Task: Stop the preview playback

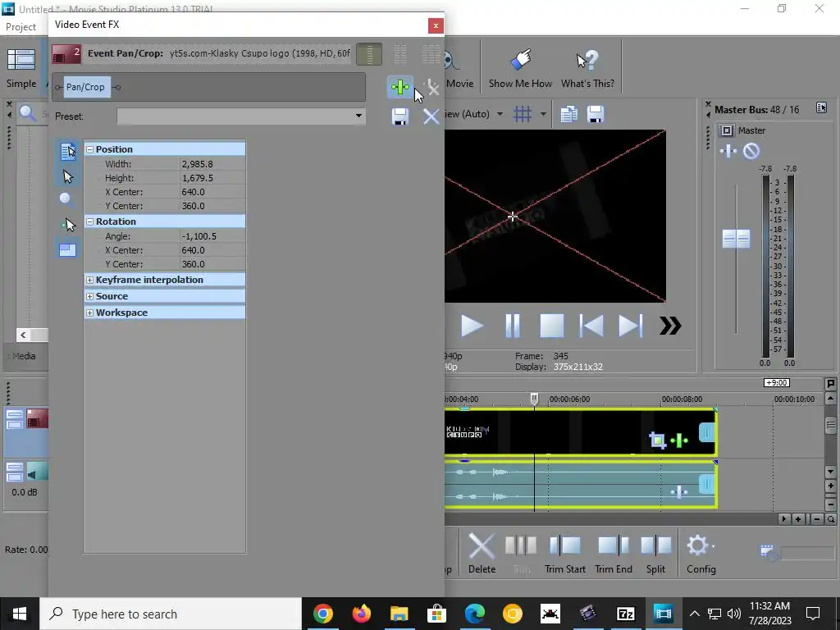Action: pos(551,326)
